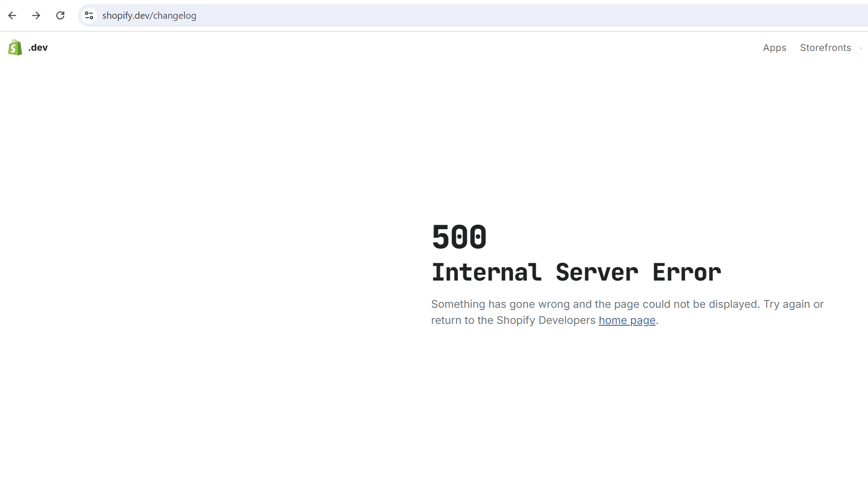The height and width of the screenshot is (495, 868).
Task: Click the .dev wordmark beside the logo
Action: click(x=38, y=48)
